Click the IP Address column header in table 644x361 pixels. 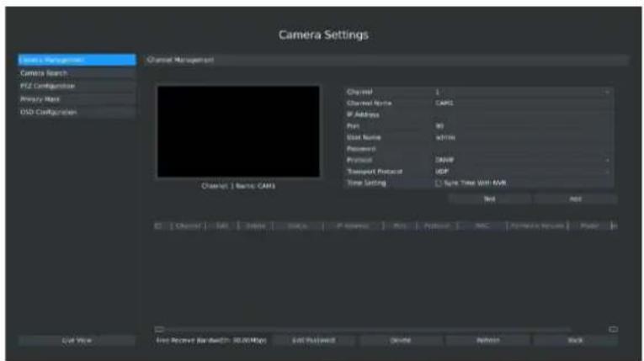coord(353,226)
